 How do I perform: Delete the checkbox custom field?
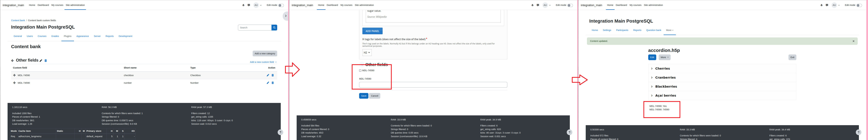pyautogui.click(x=273, y=75)
